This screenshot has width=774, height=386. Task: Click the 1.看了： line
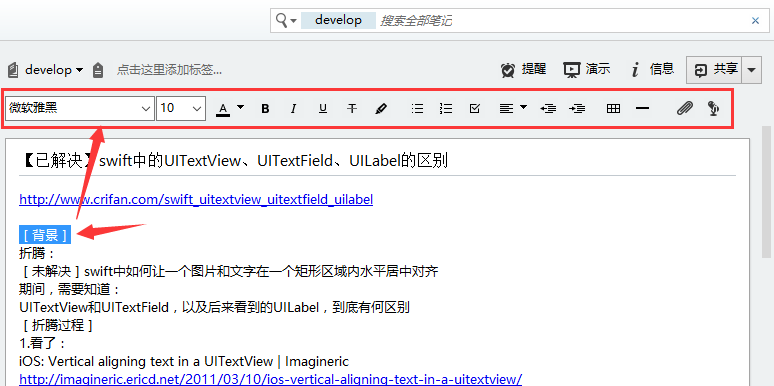pos(42,343)
